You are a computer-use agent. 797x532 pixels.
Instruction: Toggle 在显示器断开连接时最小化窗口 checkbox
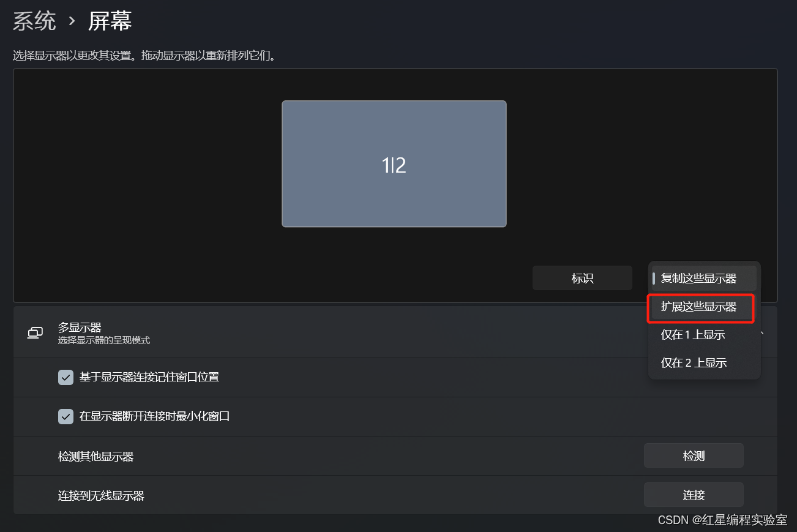65,416
